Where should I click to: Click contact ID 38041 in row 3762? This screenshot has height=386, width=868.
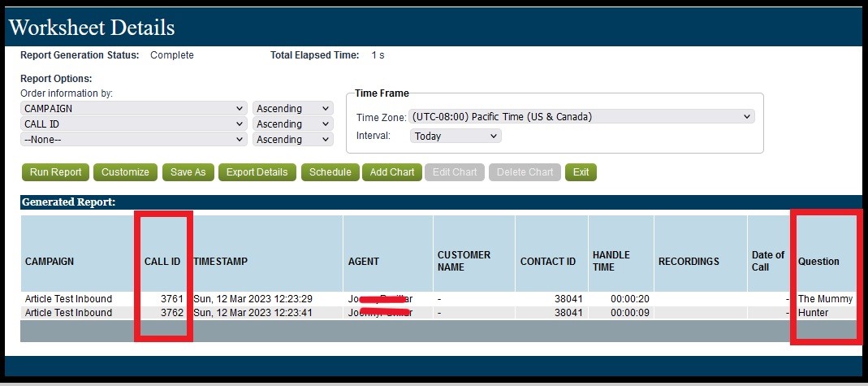click(x=568, y=313)
